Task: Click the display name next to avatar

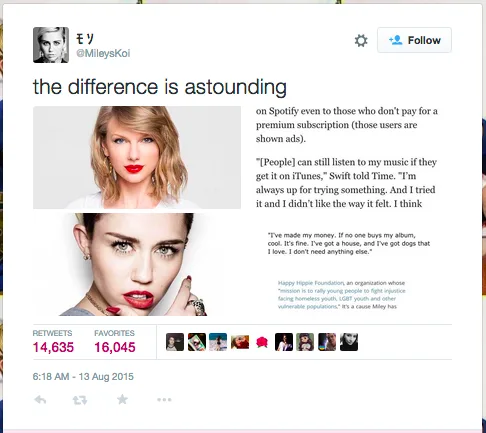Action: point(85,39)
